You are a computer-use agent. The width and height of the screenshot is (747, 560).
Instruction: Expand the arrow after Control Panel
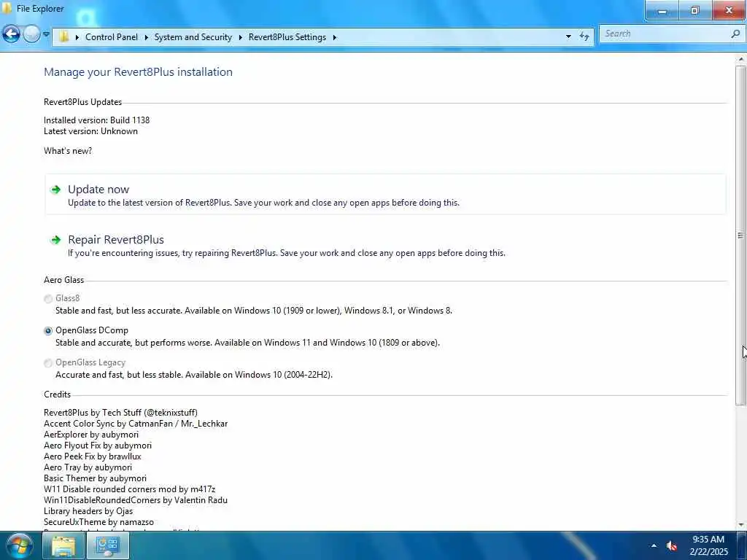click(x=146, y=37)
